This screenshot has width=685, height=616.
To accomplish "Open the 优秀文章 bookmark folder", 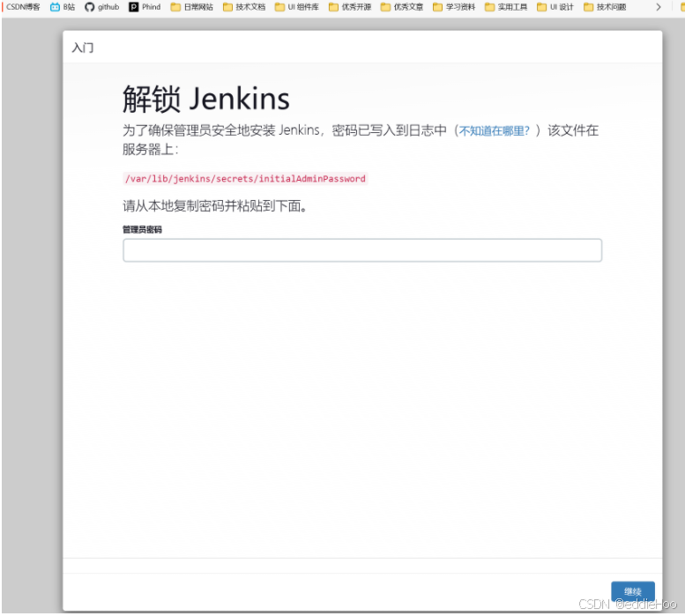I will [401, 7].
